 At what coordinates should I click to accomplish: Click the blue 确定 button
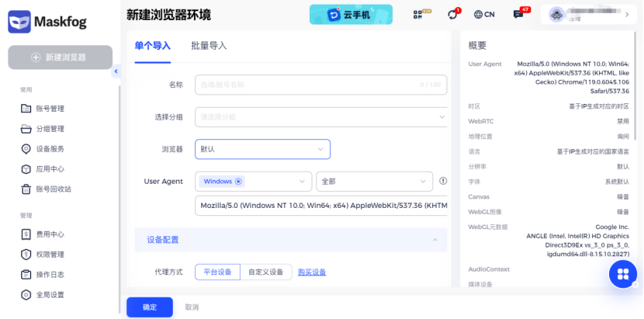point(150,307)
